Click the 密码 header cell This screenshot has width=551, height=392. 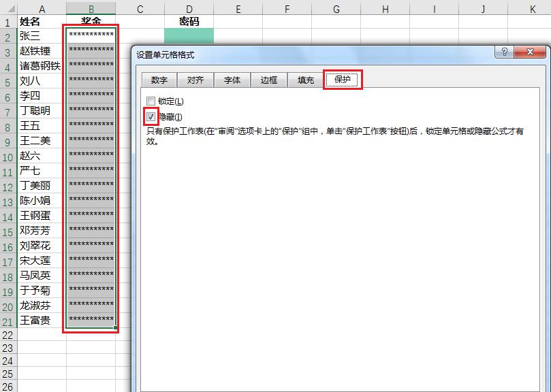[189, 22]
